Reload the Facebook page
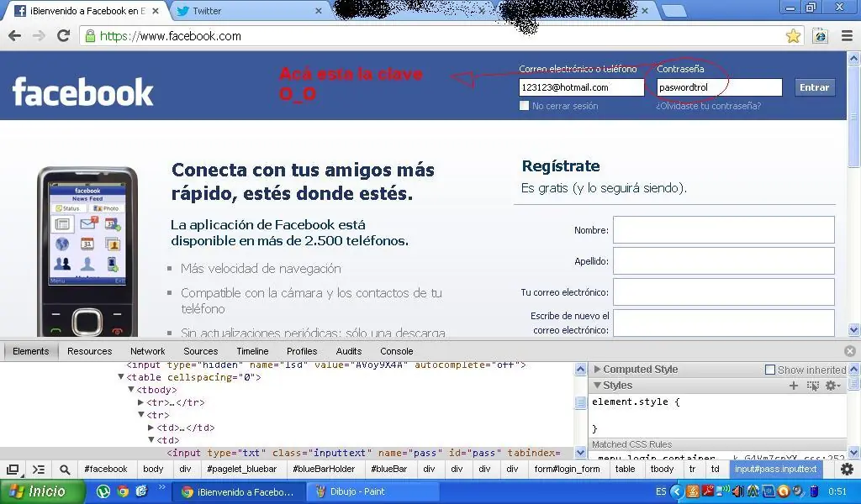The image size is (861, 504). (x=64, y=36)
